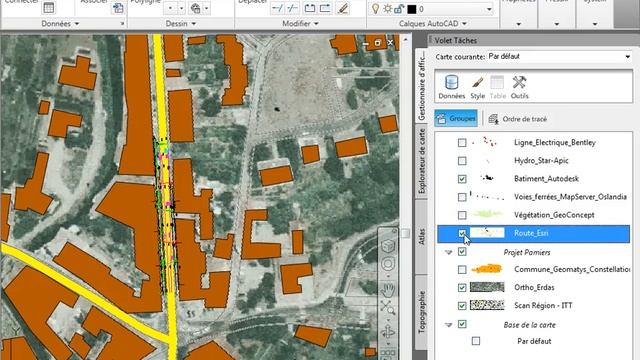Select the Orbit tool in the navigation bar
The height and width of the screenshot is (360, 640).
pos(388,331)
